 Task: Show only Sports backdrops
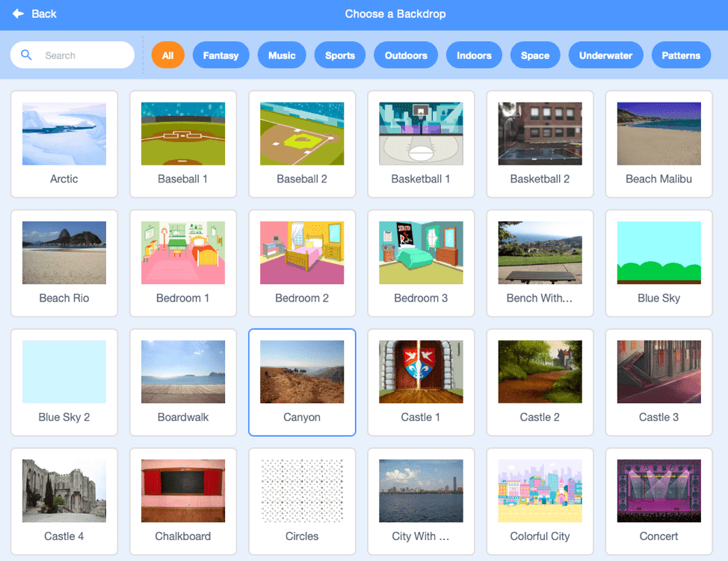339,55
